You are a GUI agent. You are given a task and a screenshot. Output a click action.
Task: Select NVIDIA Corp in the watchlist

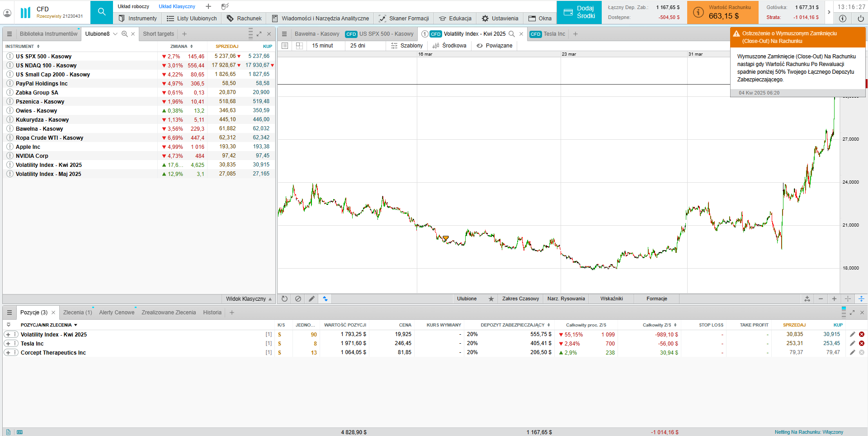[x=32, y=156]
